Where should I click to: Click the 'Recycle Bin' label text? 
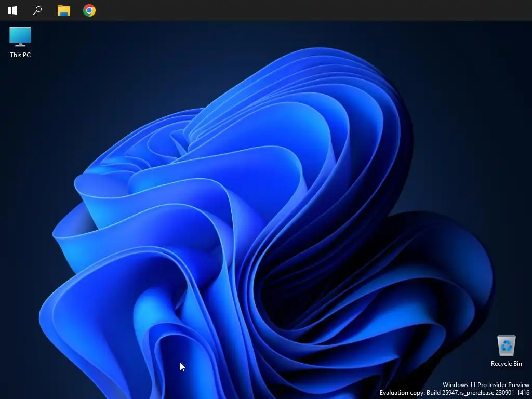pos(506,364)
